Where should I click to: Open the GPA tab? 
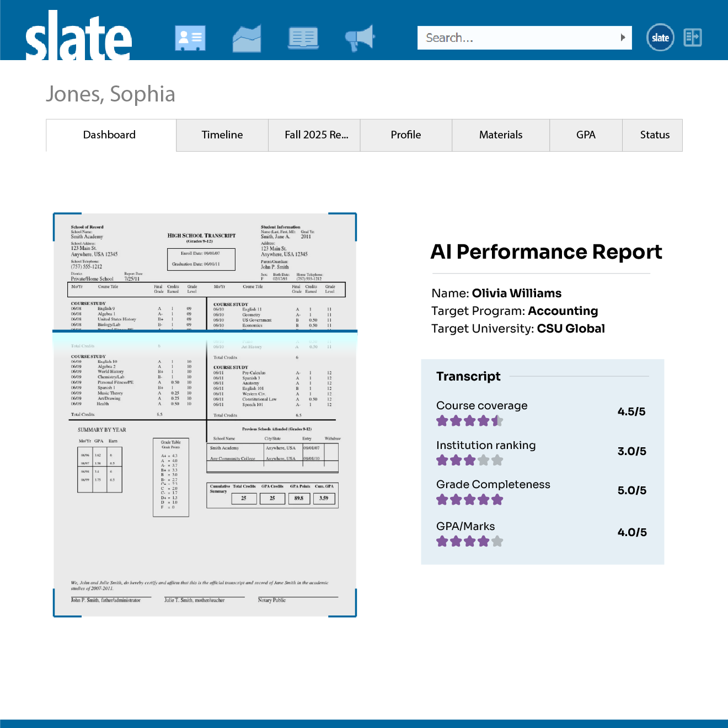coord(586,135)
